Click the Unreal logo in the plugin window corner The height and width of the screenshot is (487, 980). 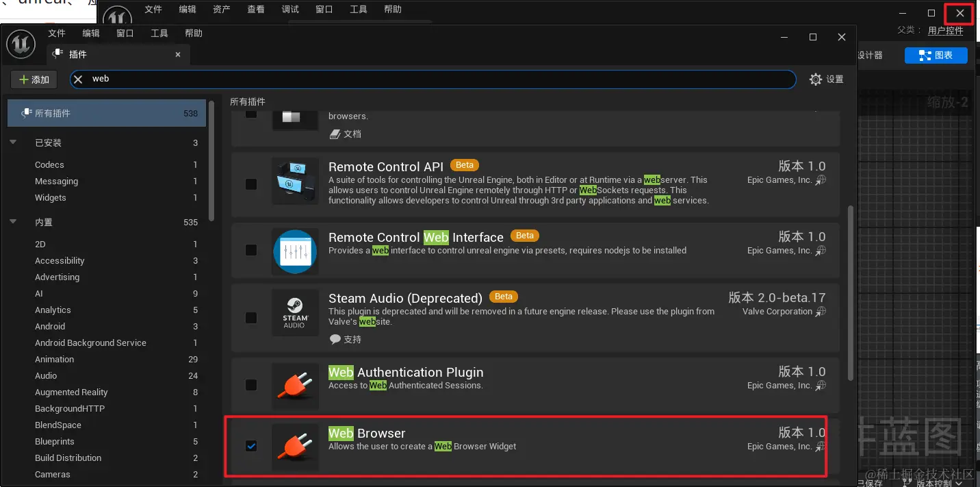tap(21, 44)
